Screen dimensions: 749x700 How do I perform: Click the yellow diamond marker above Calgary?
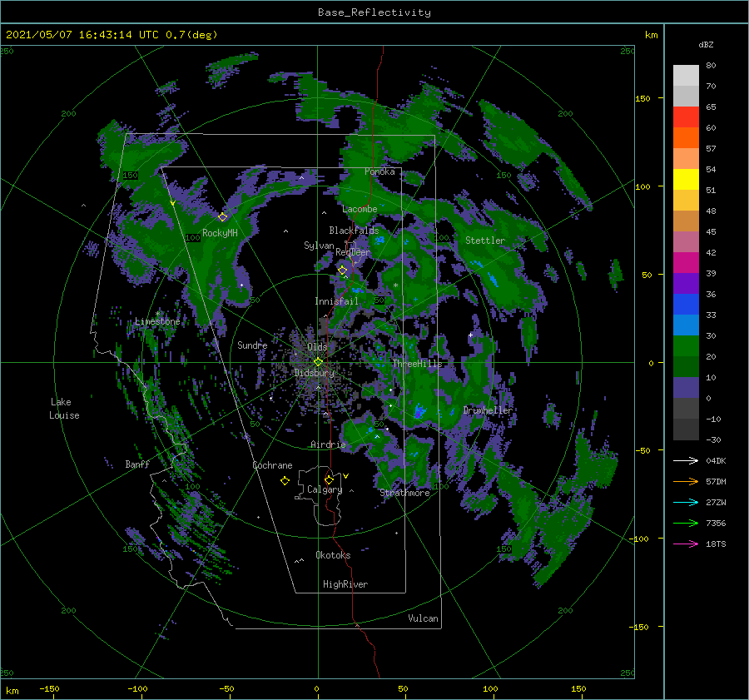point(329,479)
